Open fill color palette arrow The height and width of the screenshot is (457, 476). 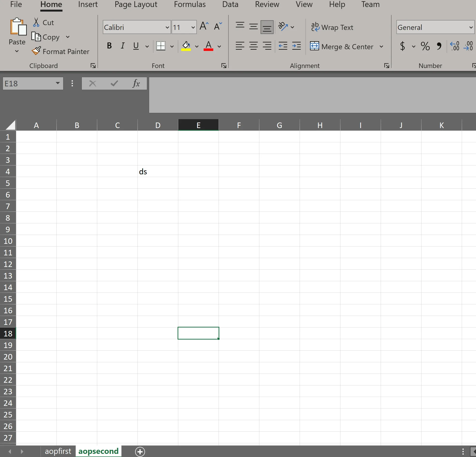click(x=197, y=46)
